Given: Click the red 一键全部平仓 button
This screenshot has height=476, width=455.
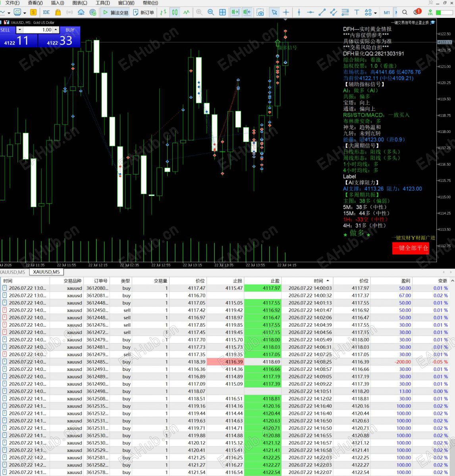Looking at the screenshot, I should click(411, 248).
